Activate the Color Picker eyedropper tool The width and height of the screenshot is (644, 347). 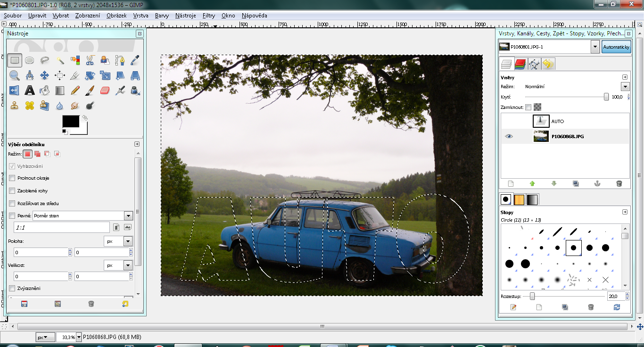[x=135, y=60]
